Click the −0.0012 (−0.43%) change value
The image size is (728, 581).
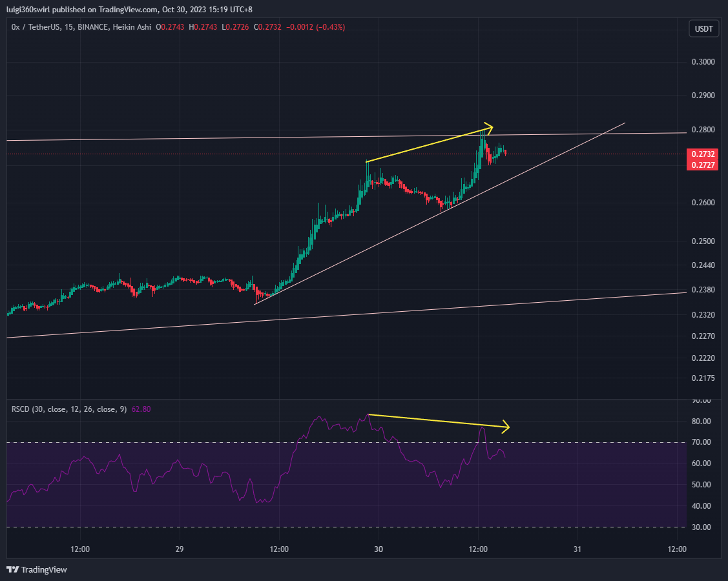coord(316,27)
